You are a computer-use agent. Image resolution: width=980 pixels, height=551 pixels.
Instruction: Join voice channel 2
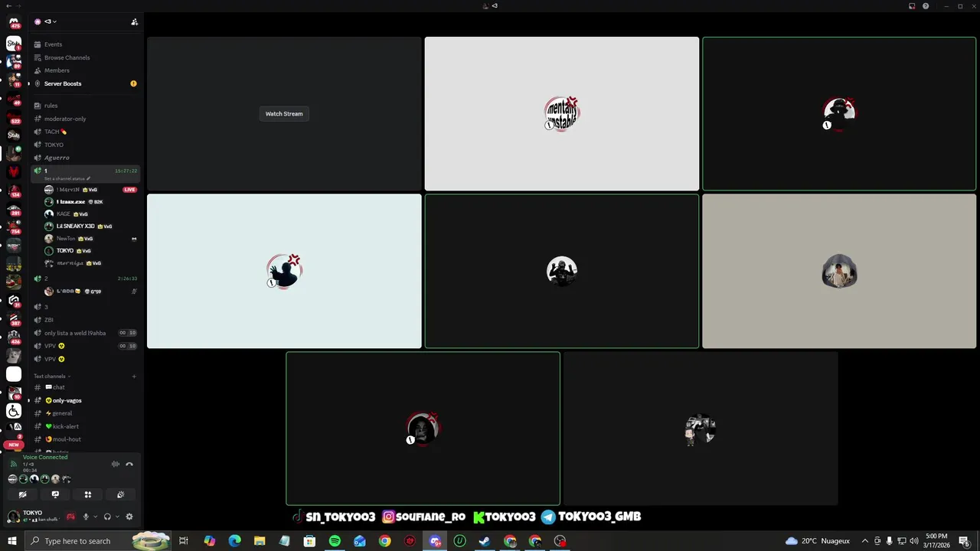85,279
